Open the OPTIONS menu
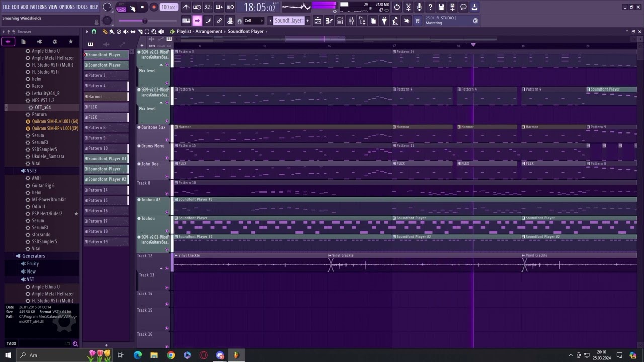 (67, 7)
